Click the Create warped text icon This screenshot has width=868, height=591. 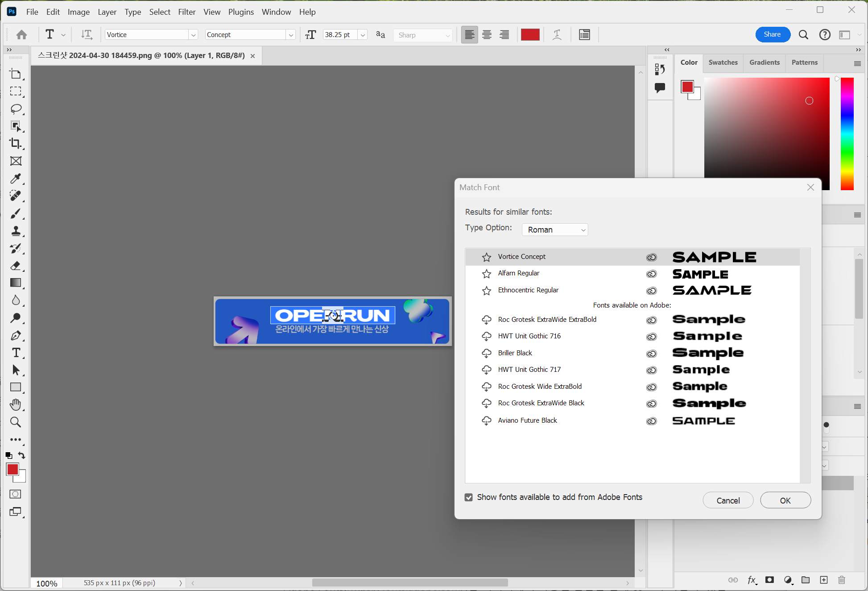coord(557,35)
